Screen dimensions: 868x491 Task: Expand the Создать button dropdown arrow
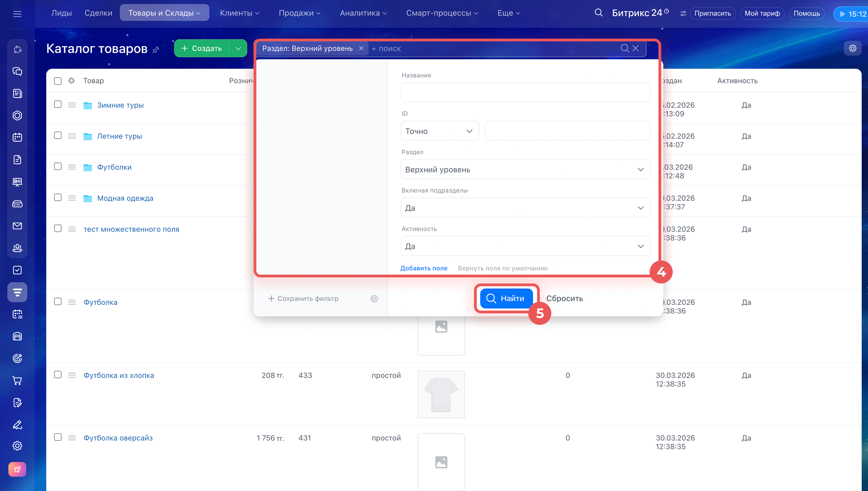pos(238,49)
